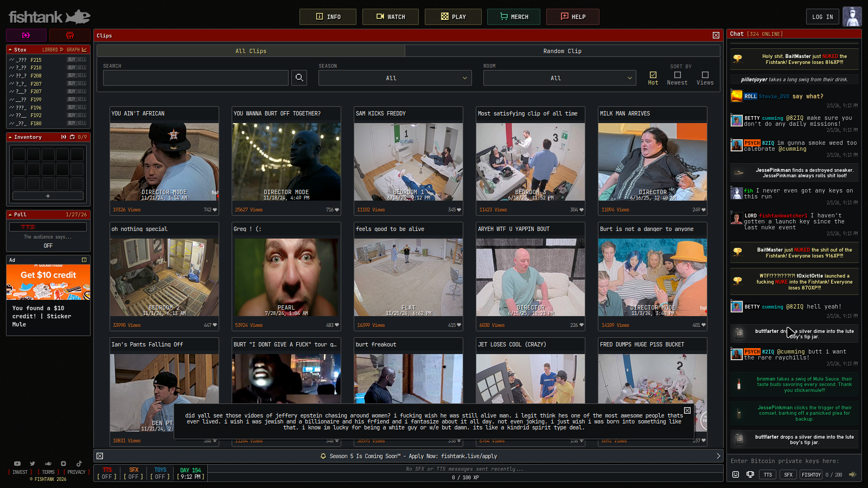This screenshot has height=488, width=868.
Task: Toggle TOYS off status in bottom bar
Action: 160,473
